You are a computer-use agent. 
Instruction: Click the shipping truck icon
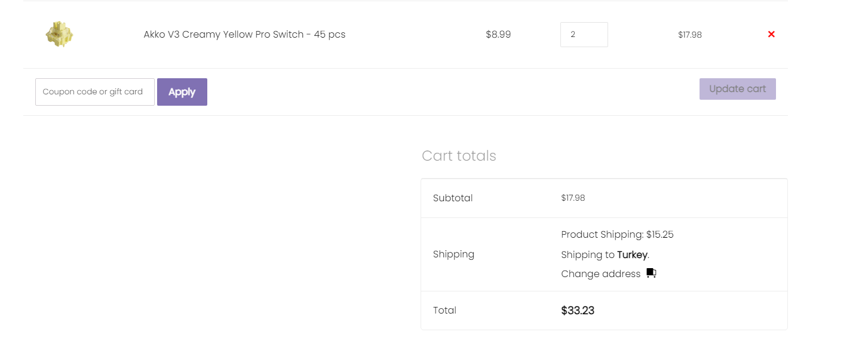coord(651,274)
